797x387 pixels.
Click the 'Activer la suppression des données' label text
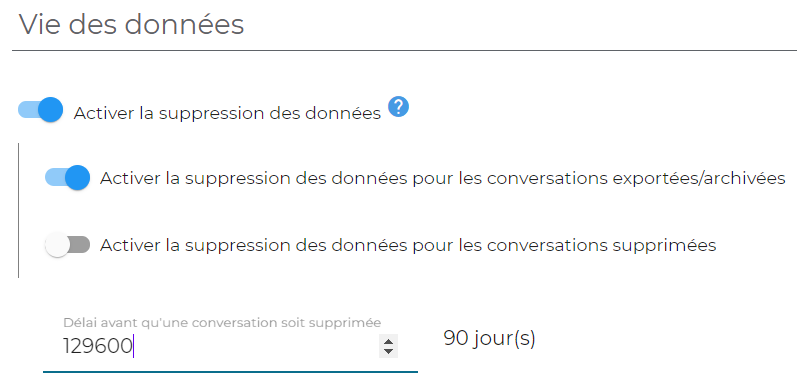(x=227, y=113)
